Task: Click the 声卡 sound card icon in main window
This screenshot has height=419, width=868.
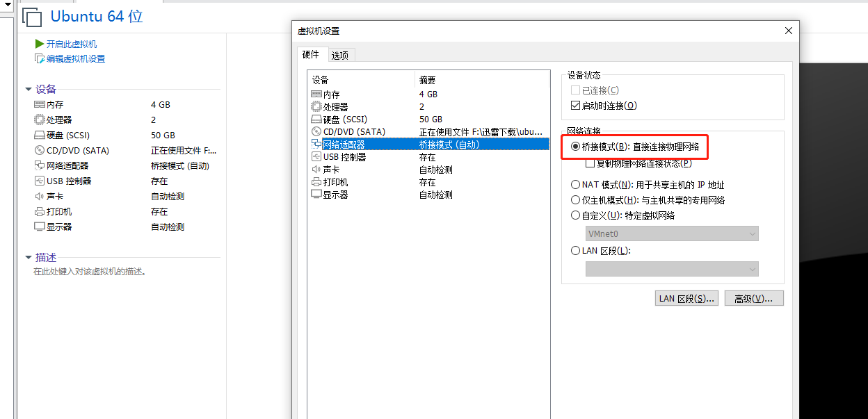Action: tap(39, 196)
